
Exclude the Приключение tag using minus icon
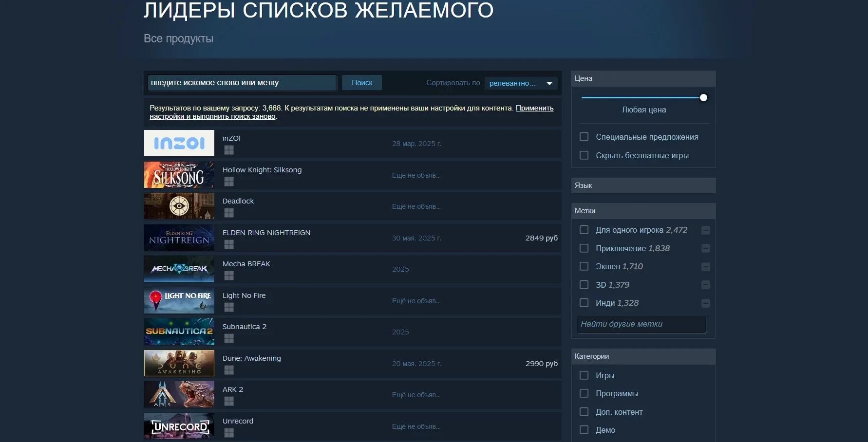705,249
